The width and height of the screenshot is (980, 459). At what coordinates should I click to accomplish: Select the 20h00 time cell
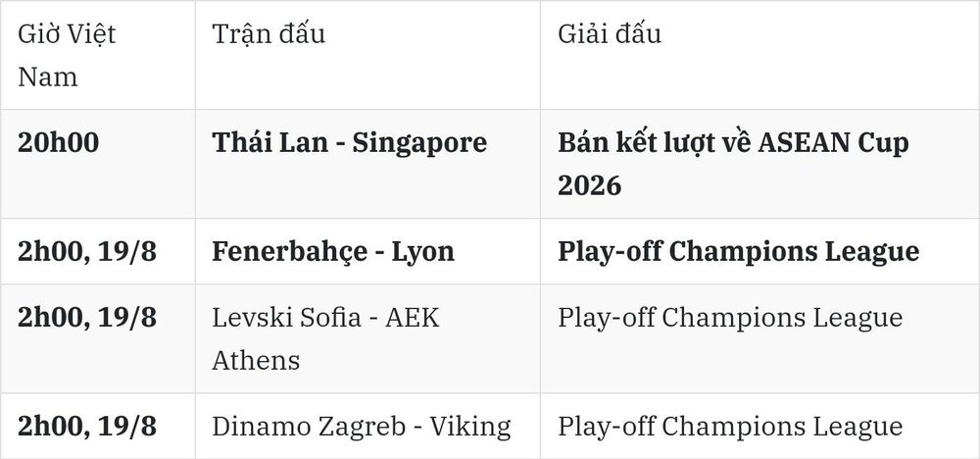(x=97, y=164)
